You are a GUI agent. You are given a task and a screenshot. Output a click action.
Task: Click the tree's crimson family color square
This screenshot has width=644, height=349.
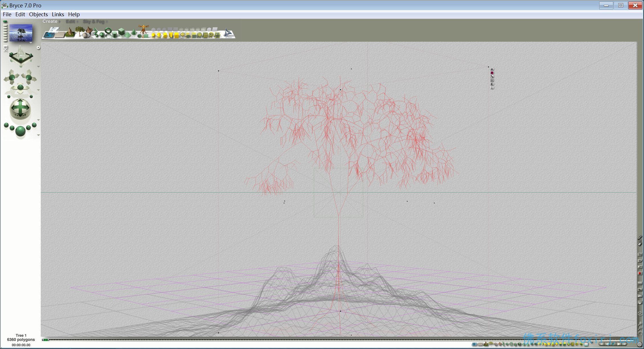(x=492, y=73)
